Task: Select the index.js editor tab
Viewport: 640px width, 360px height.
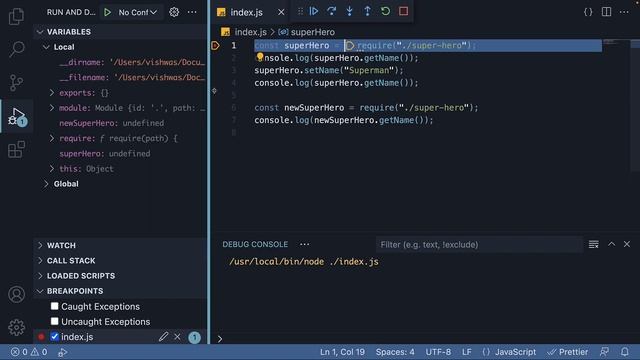Action: click(x=246, y=12)
